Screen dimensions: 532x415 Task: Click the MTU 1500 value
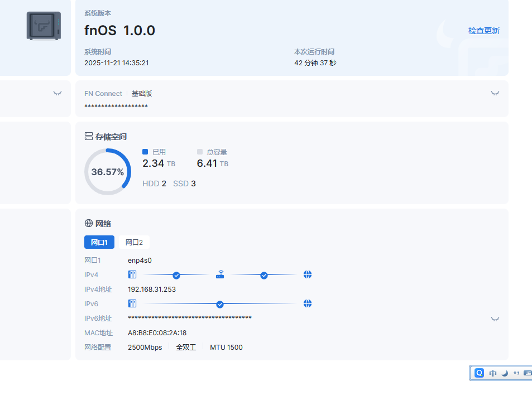pyautogui.click(x=226, y=347)
